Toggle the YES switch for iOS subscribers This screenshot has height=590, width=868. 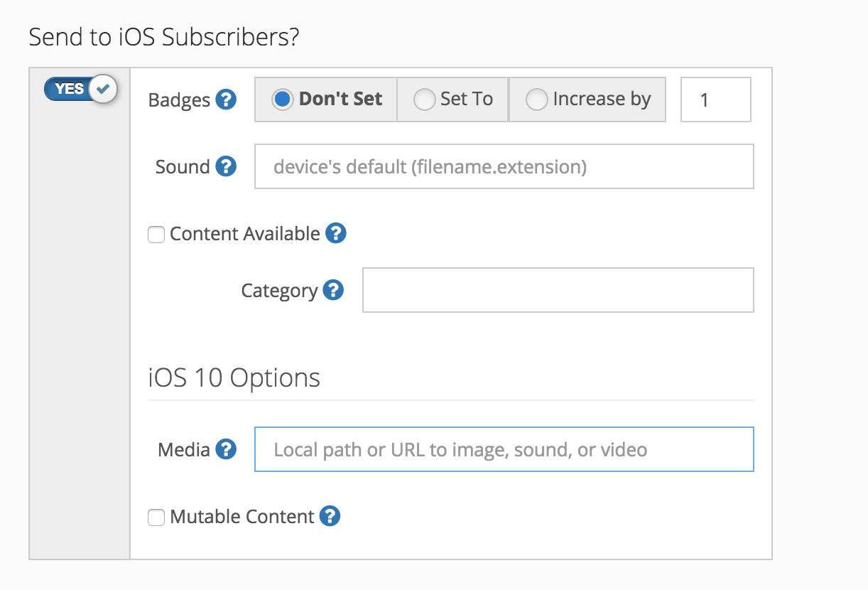(x=80, y=89)
